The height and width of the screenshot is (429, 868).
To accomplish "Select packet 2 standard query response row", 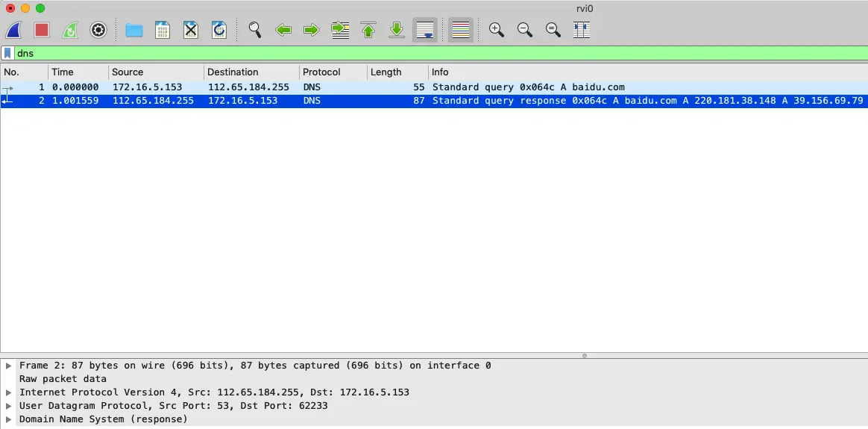I will point(434,101).
